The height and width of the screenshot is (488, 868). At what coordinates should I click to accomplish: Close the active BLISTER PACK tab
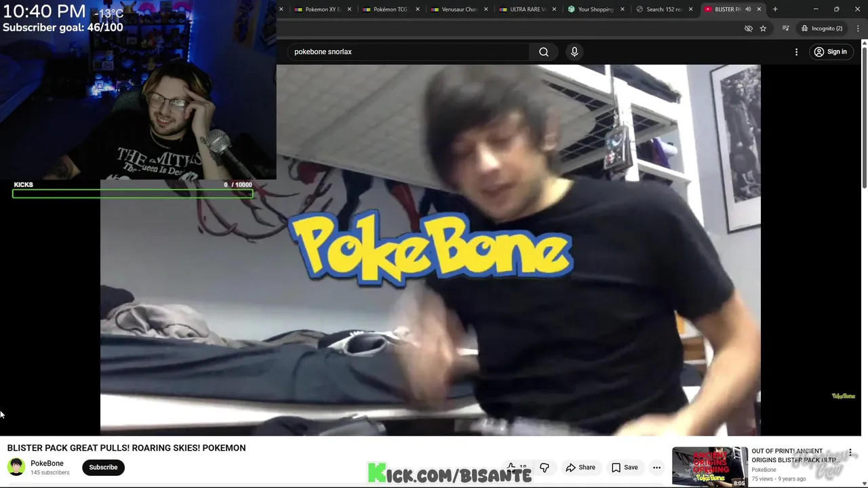[x=759, y=9]
